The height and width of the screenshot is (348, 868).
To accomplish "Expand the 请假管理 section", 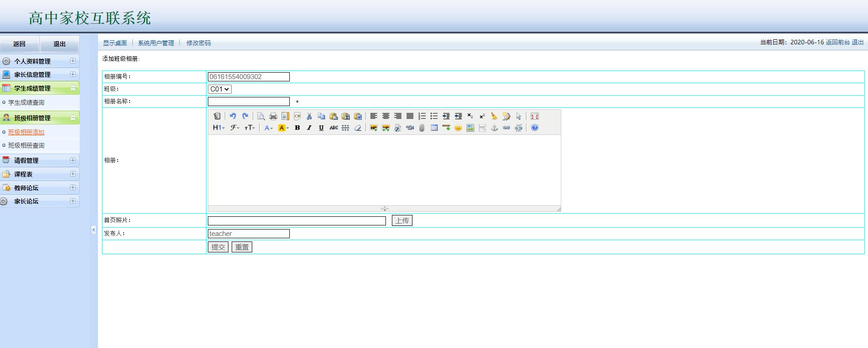I will click(73, 160).
